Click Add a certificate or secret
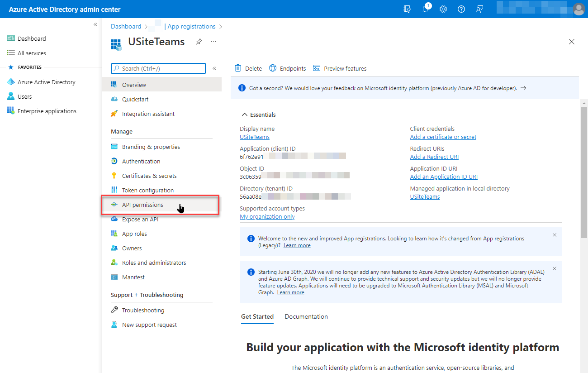Viewport: 588px width, 373px height. pos(443,137)
